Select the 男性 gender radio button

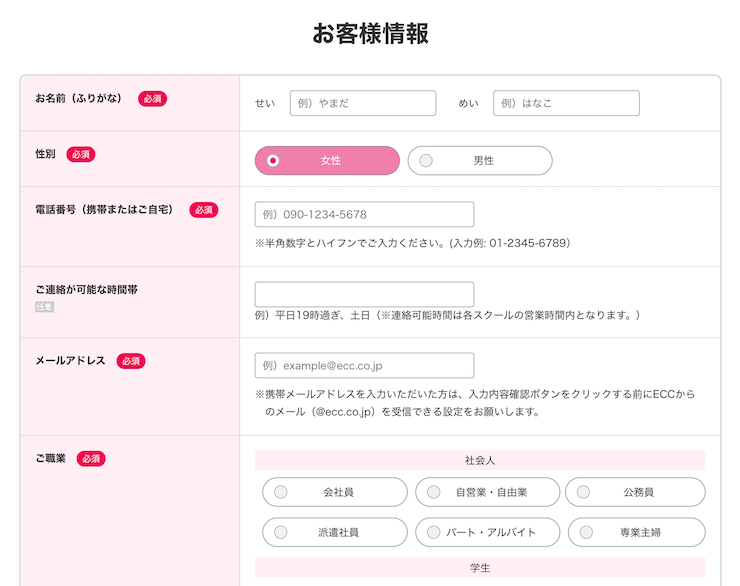480,160
